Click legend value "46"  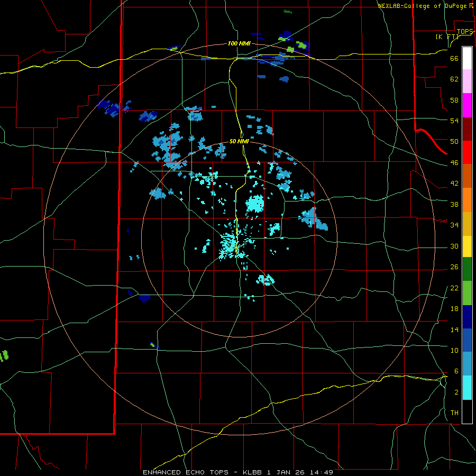point(454,163)
